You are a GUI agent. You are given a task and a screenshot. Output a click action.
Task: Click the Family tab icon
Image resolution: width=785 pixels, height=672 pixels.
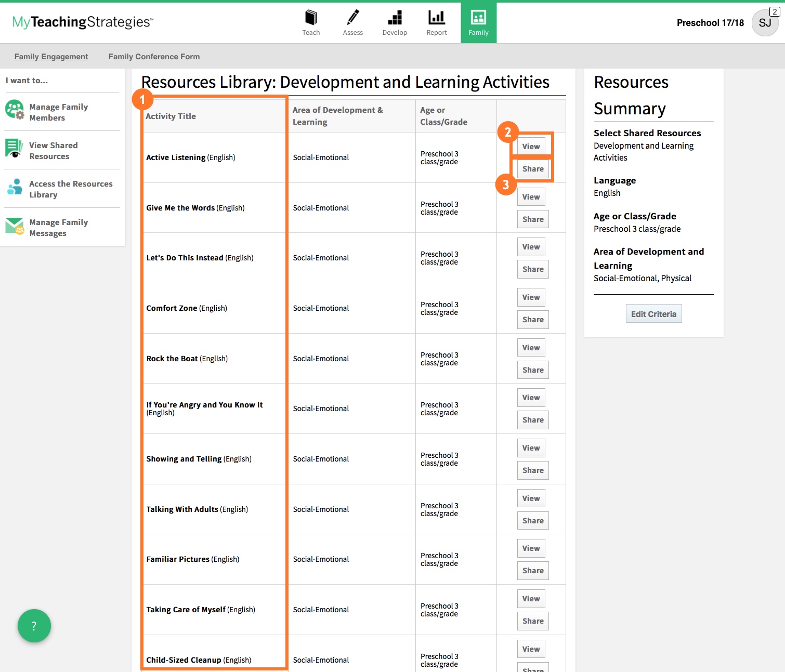(x=478, y=18)
